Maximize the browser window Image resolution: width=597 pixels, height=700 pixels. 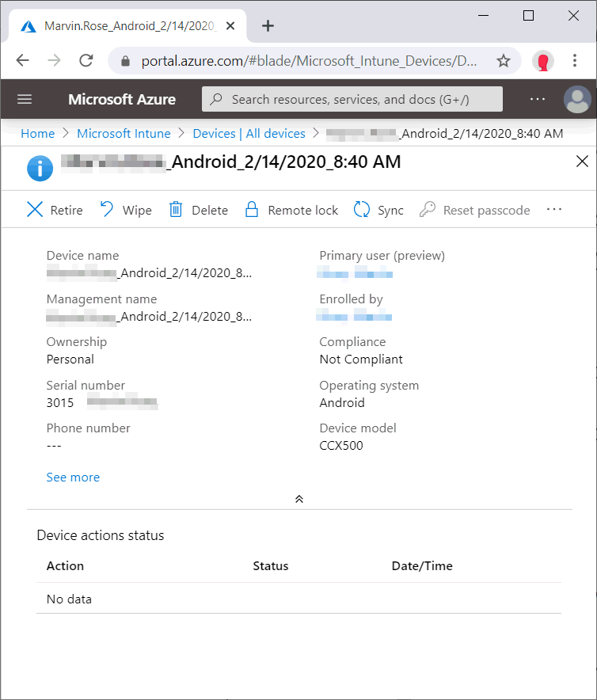pyautogui.click(x=528, y=16)
